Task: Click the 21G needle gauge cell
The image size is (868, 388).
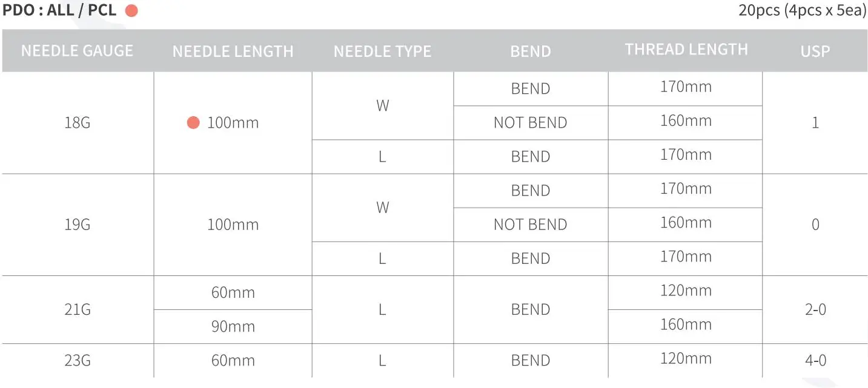Action: click(x=77, y=310)
